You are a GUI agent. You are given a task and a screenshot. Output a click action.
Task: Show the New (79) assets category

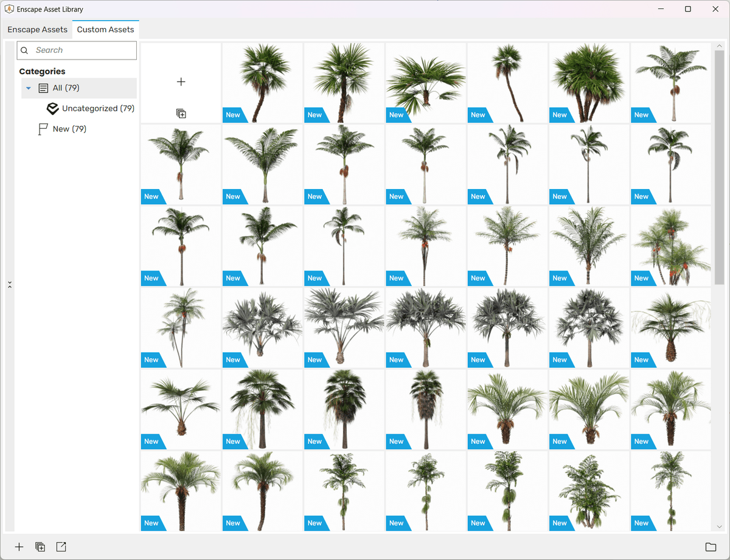[69, 129]
